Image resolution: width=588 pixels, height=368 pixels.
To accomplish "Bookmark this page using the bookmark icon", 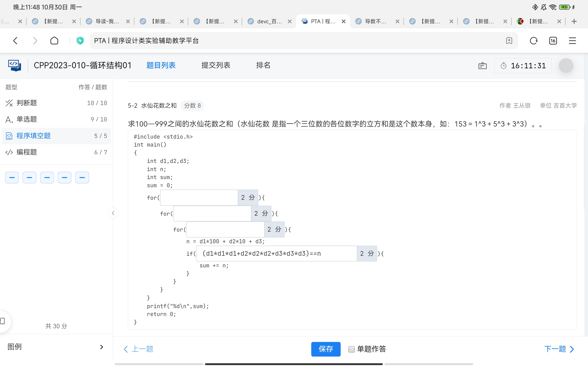I will [509, 41].
